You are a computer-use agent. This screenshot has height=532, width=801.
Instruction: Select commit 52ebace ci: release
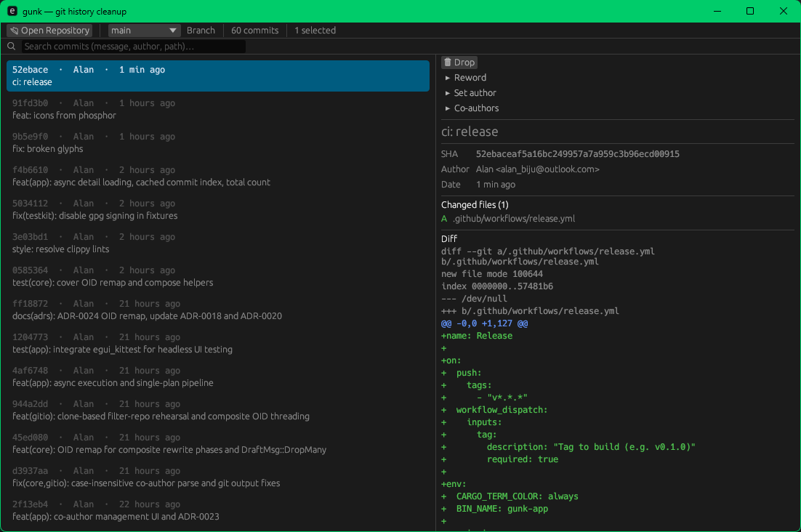[218, 76]
